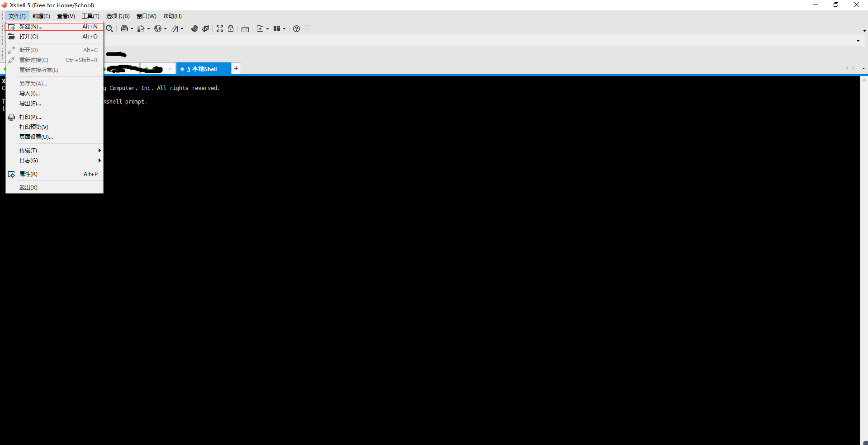This screenshot has height=445, width=868.
Task: Open the 帮助(H) menu
Action: pyautogui.click(x=172, y=16)
